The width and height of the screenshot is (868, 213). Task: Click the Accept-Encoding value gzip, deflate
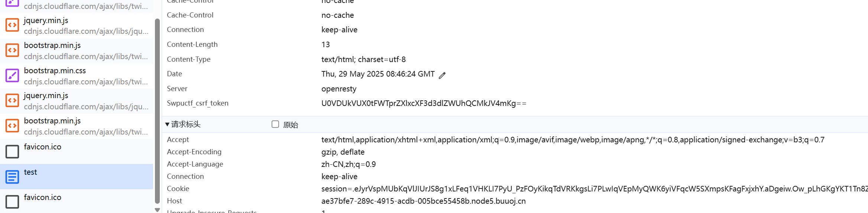click(343, 152)
